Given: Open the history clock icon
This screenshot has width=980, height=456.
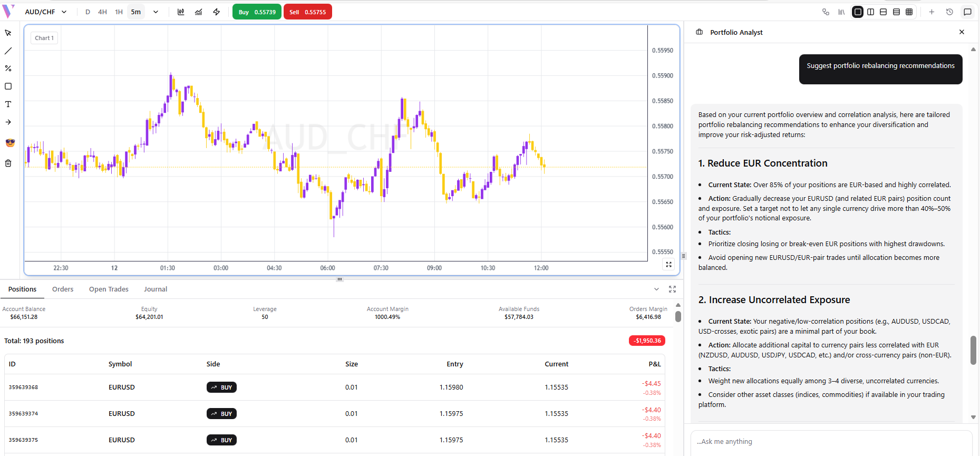Looking at the screenshot, I should [949, 12].
